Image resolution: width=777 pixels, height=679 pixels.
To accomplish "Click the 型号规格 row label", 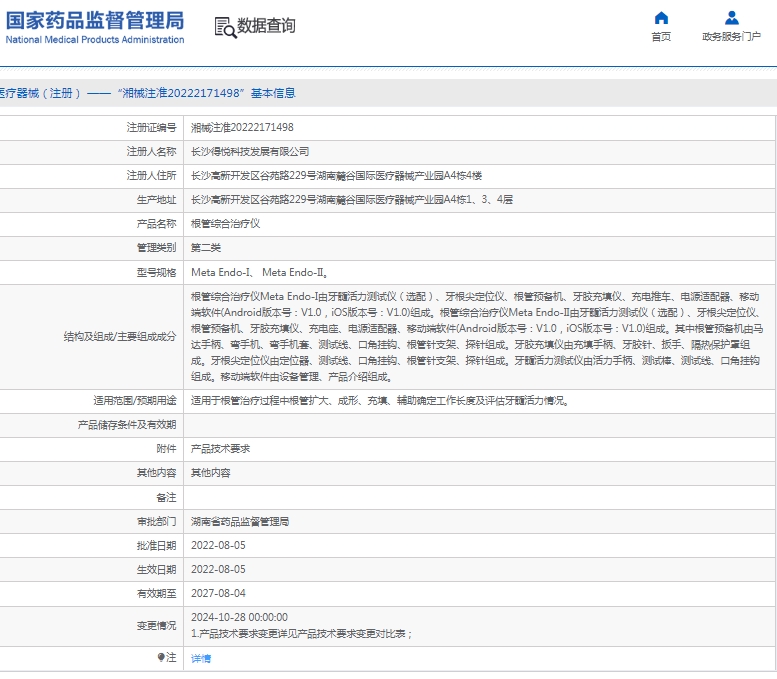I will pos(156,272).
